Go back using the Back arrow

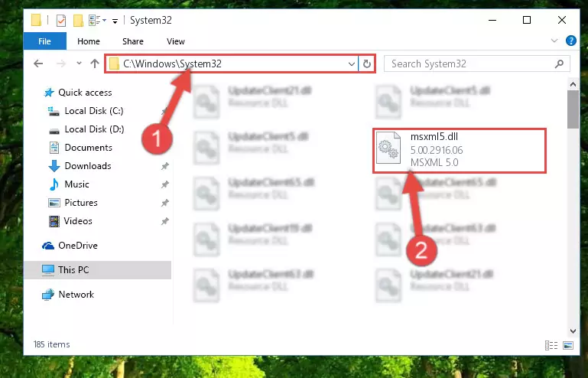(x=38, y=64)
